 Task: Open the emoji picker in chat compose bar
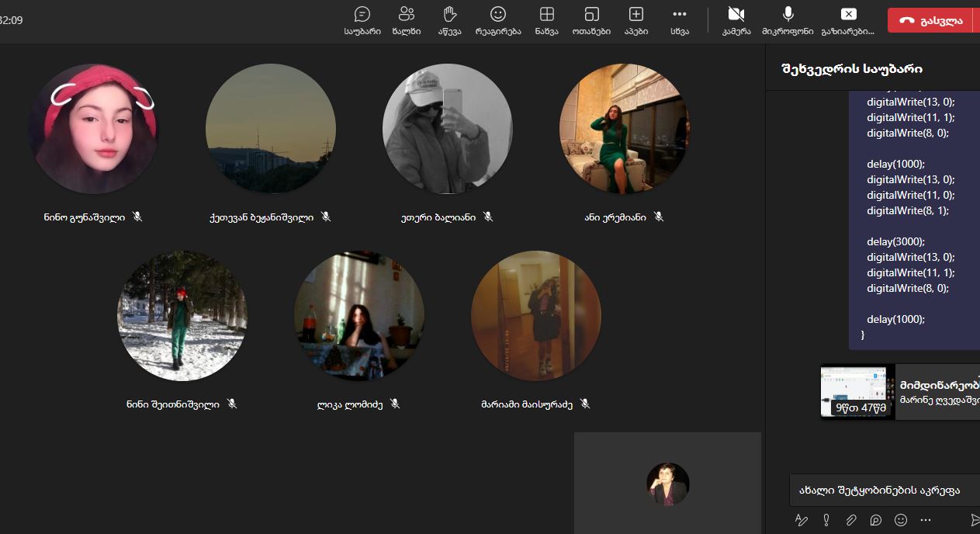point(901,520)
